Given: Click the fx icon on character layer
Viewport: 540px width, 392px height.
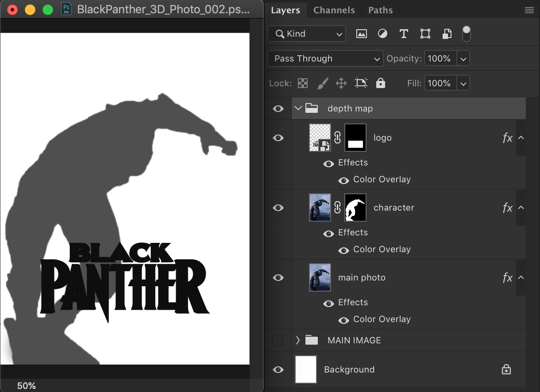Looking at the screenshot, I should [508, 208].
